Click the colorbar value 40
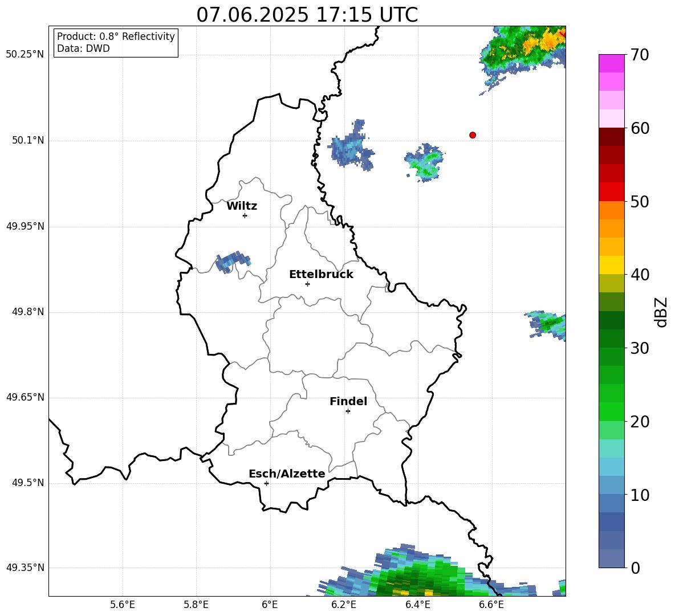675x616 pixels. coord(640,275)
